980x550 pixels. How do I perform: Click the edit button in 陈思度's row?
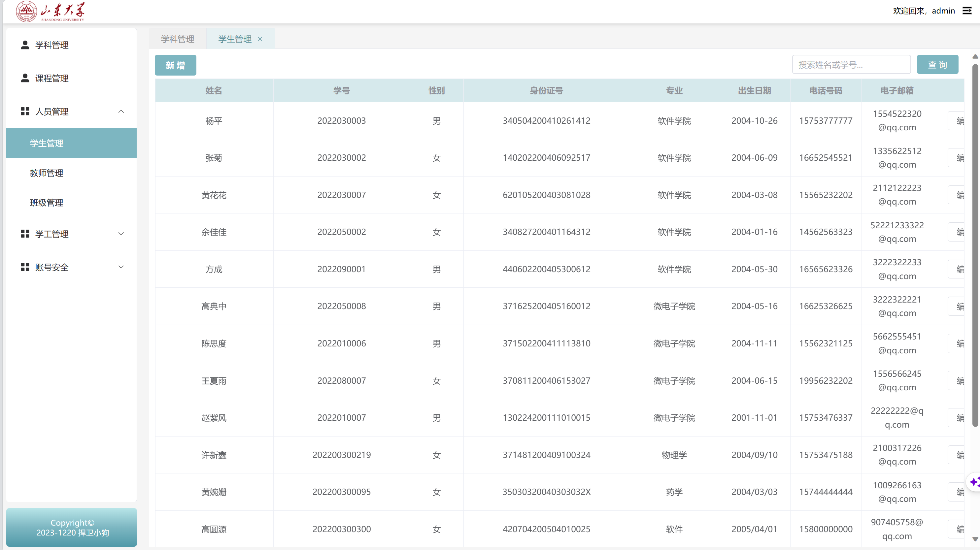pyautogui.click(x=956, y=343)
